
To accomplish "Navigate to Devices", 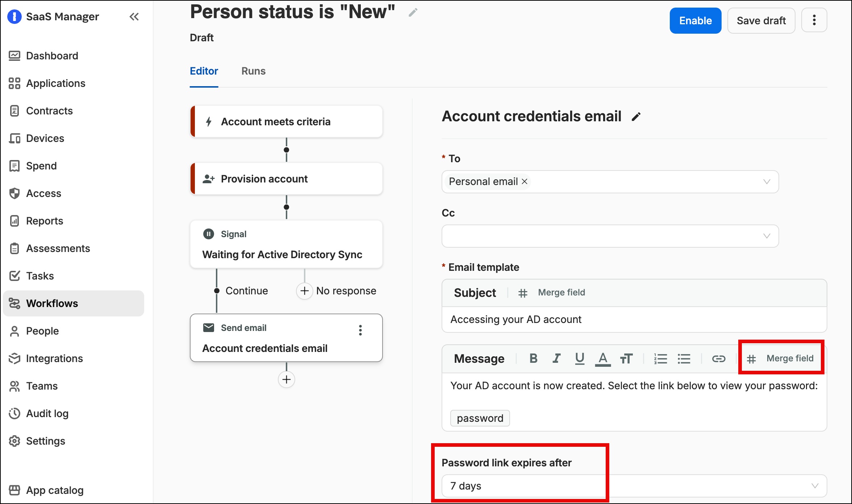I will tap(74, 138).
